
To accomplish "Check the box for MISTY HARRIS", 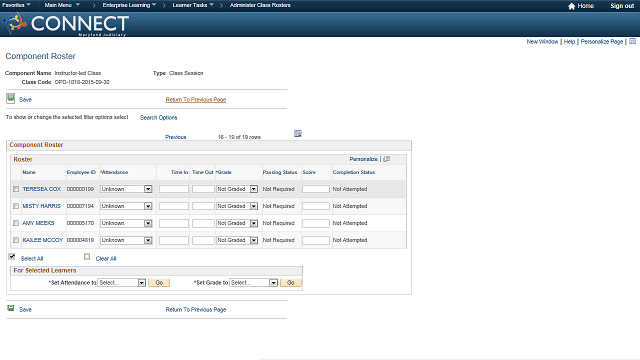I will click(x=16, y=206).
